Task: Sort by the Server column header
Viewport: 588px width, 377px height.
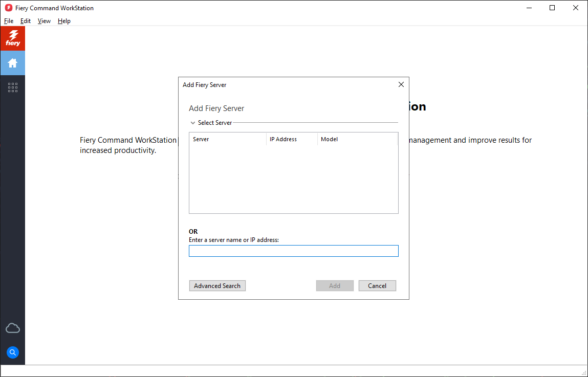Action: 228,139
